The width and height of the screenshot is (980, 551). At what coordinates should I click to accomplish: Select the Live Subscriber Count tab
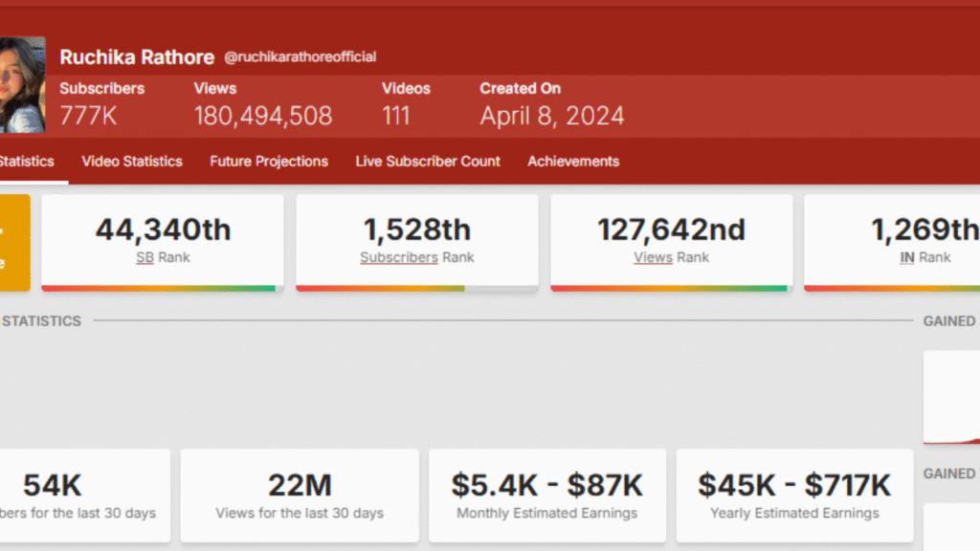pyautogui.click(x=428, y=161)
